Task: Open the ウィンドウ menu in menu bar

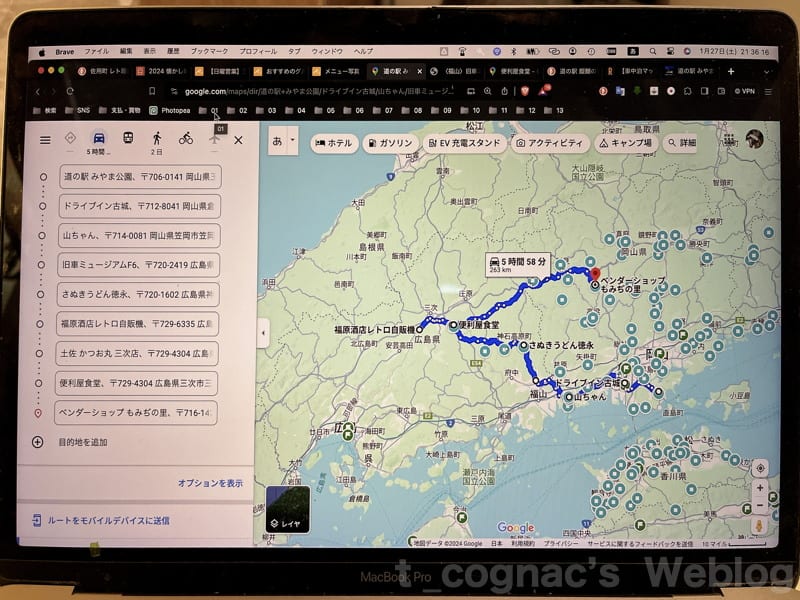Action: (327, 52)
